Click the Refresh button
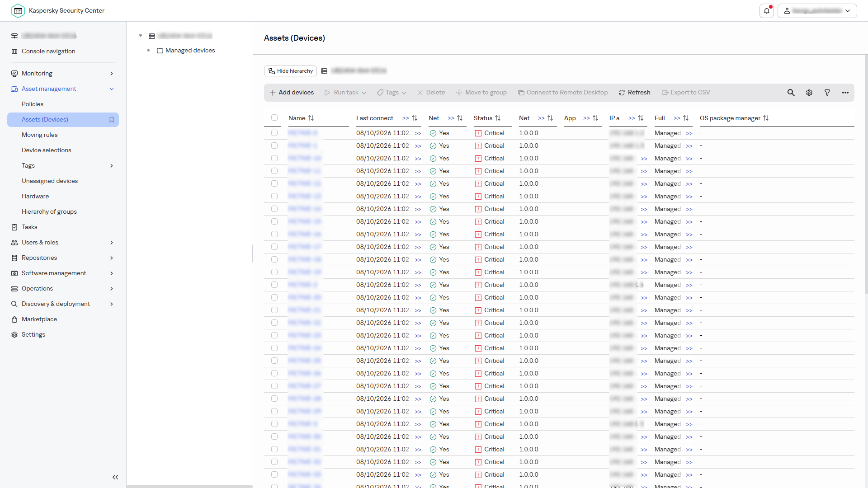Viewport: 868px width, 488px height. [634, 93]
